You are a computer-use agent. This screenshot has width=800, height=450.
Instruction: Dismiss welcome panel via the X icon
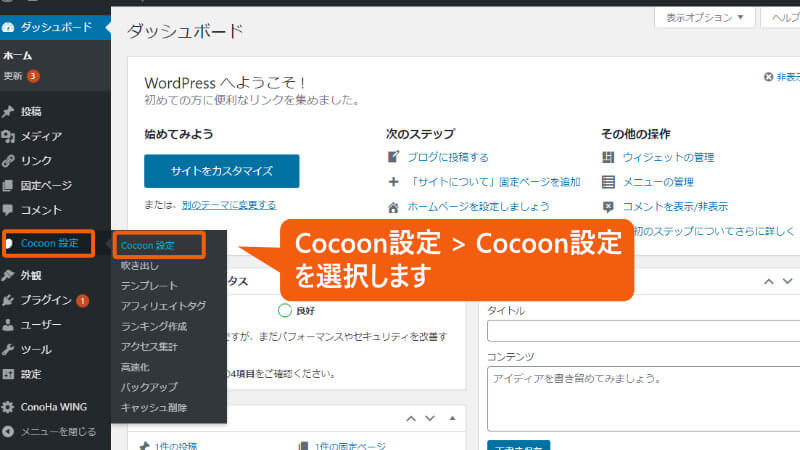tap(768, 77)
